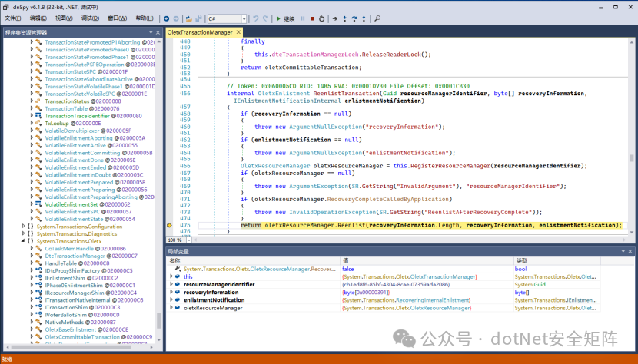Screen dimensions: 638x364
Task: Navigate back with the blue back arrow
Action: [166, 18]
